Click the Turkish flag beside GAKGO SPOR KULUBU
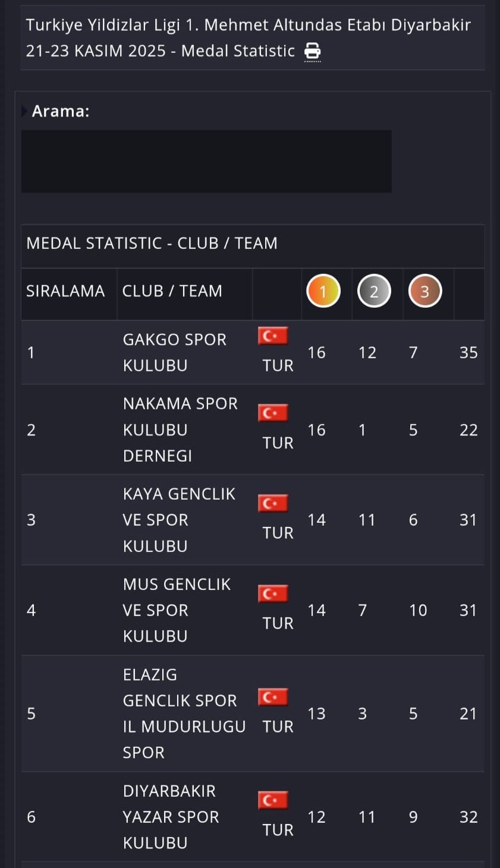The width and height of the screenshot is (500, 868). pyautogui.click(x=273, y=336)
